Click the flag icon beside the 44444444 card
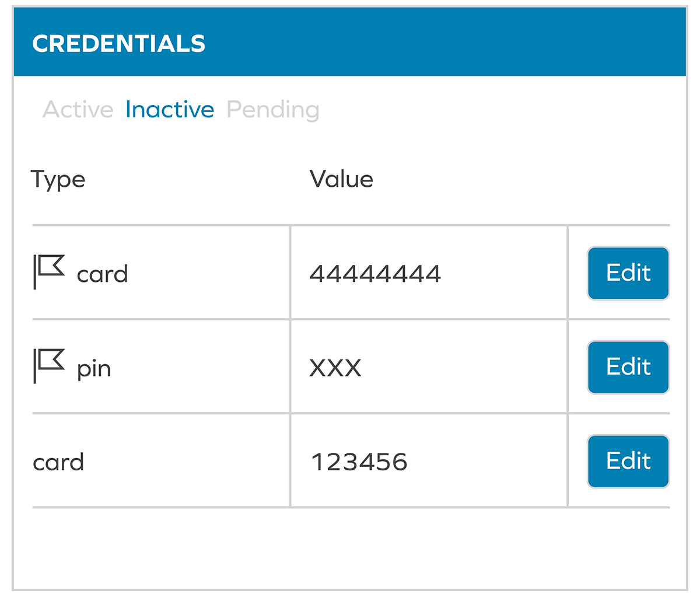 (x=48, y=271)
